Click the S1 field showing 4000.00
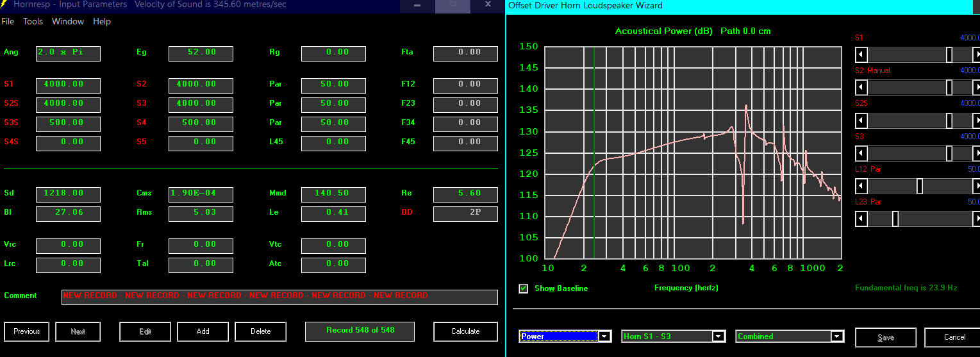This screenshot has width=980, height=357. click(x=68, y=85)
